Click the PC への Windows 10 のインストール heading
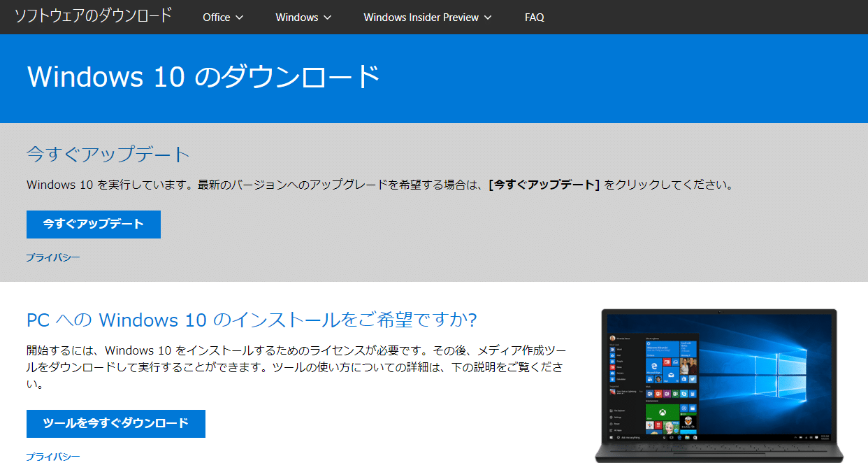Screen dimensions: 868x463 point(252,320)
